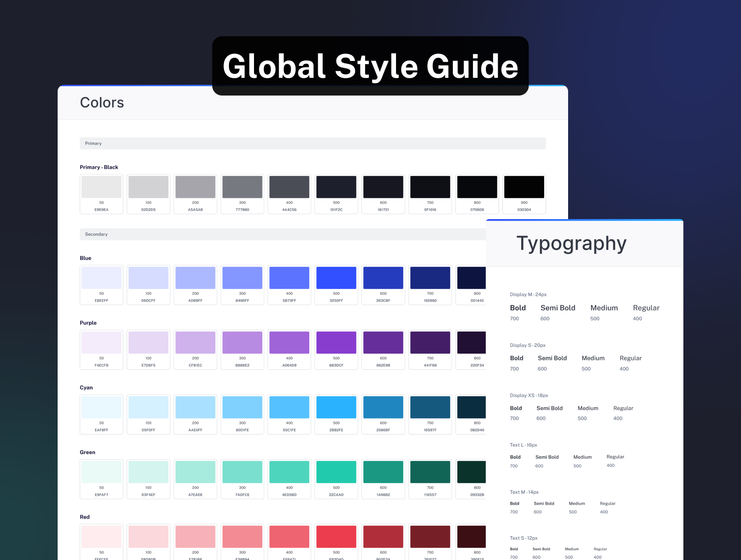Image resolution: width=741 pixels, height=560 pixels.
Task: Pick the Cyan 500 swatch 2BB2FE
Action: point(336,407)
